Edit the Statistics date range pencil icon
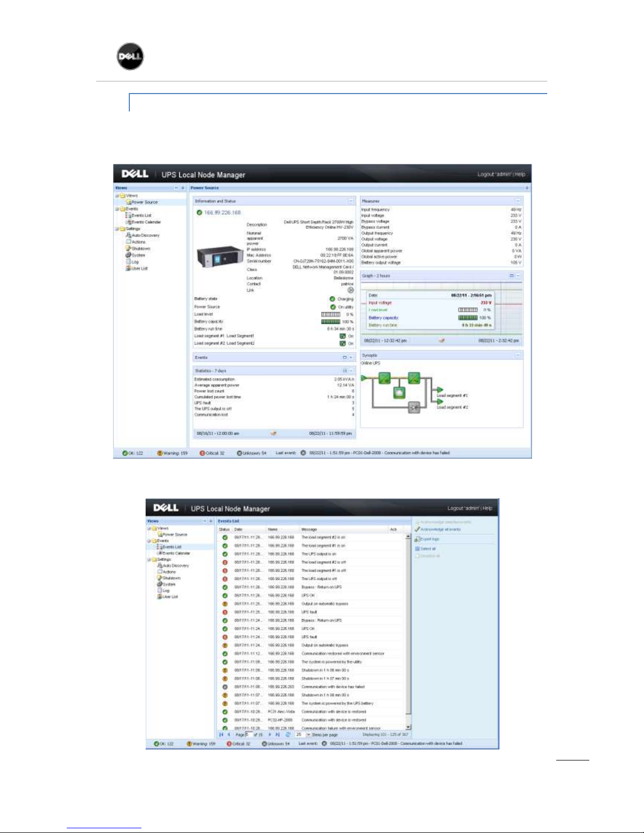644x833 pixels. [273, 434]
